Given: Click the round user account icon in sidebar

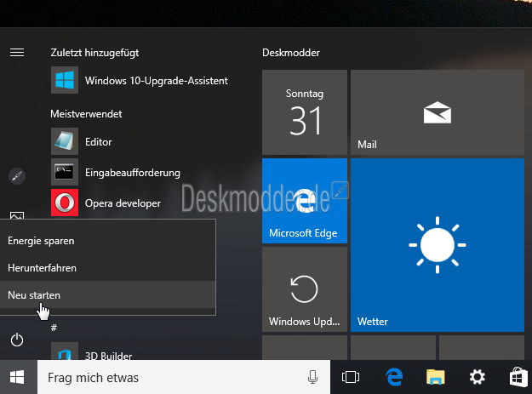Looking at the screenshot, I should [17, 176].
